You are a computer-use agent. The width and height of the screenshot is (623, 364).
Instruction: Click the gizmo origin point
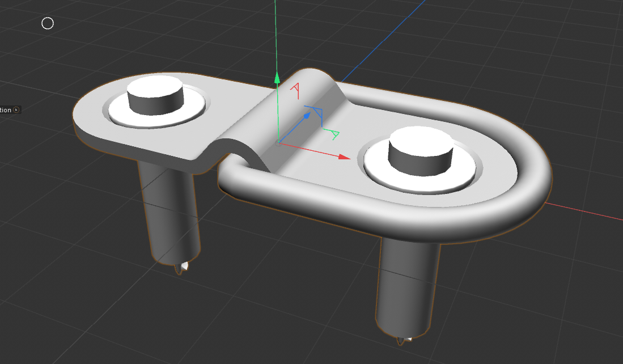click(x=277, y=143)
